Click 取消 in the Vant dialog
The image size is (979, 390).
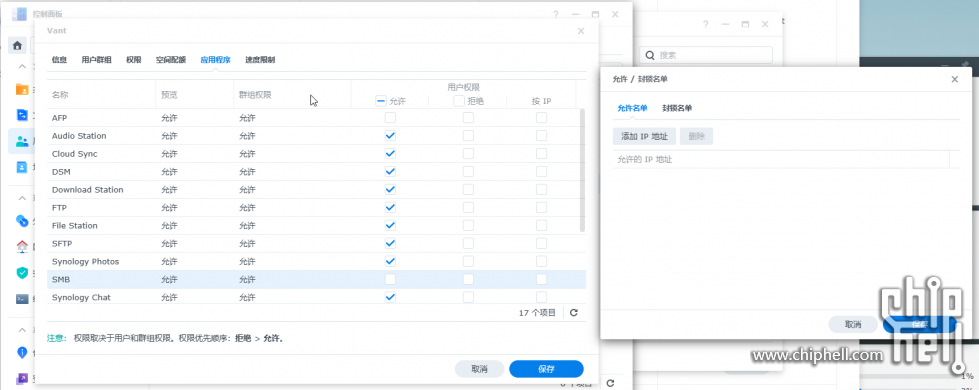coord(480,369)
